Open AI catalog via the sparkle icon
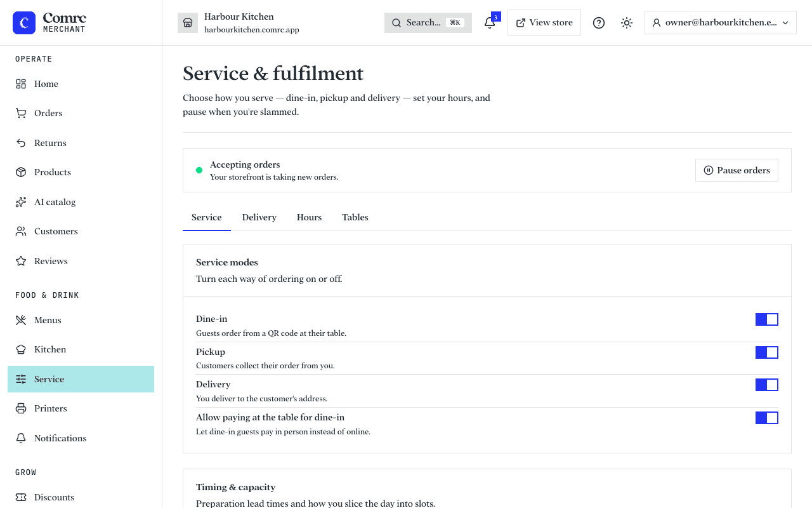Viewport: 812px width, 508px height. pos(21,202)
